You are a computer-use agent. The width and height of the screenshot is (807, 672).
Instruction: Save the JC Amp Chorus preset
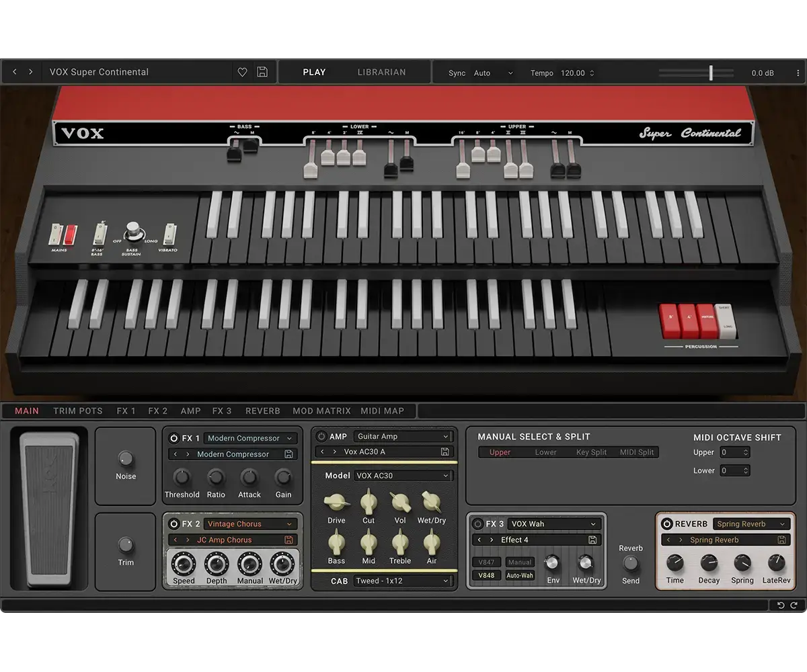pyautogui.click(x=289, y=540)
